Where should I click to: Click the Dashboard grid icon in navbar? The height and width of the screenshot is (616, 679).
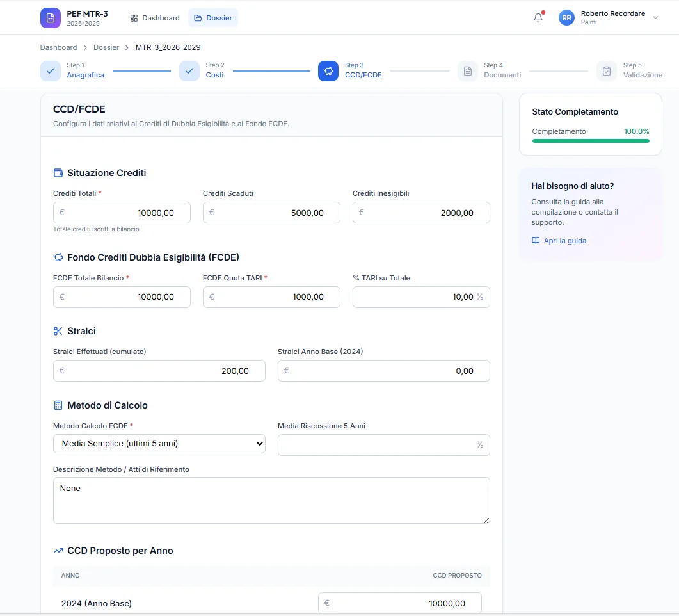(x=134, y=18)
